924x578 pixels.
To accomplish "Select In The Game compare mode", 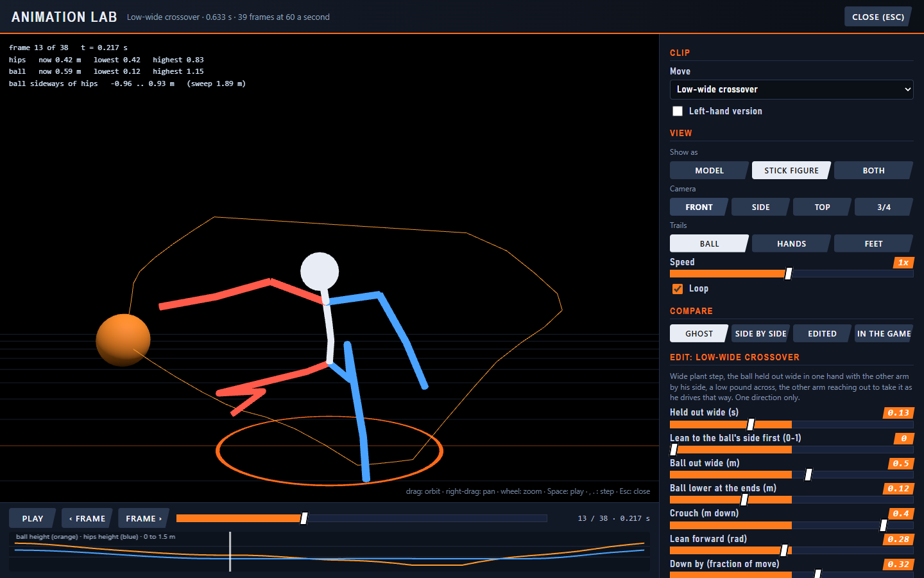I will [x=884, y=333].
